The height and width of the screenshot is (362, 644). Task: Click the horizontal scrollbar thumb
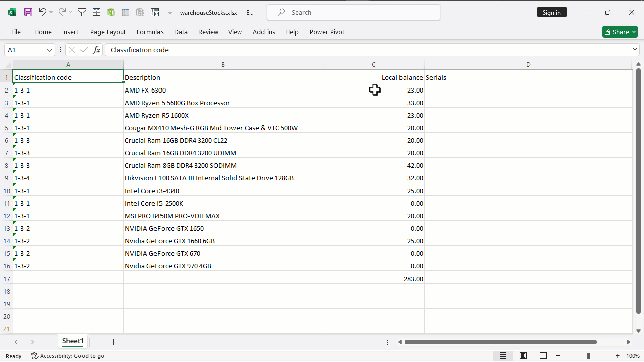501,342
